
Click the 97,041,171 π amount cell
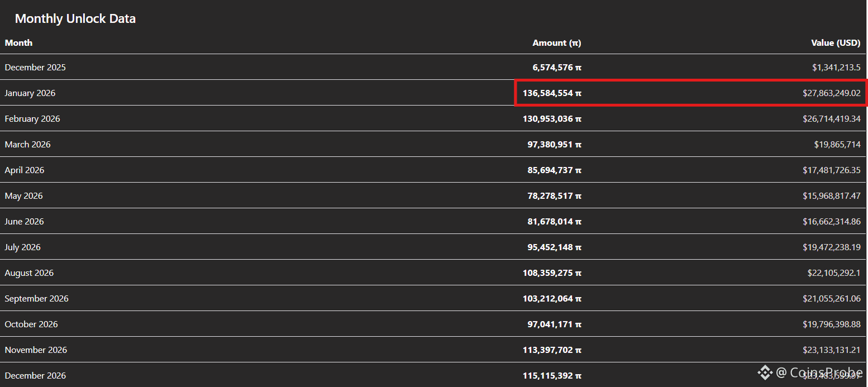(554, 324)
